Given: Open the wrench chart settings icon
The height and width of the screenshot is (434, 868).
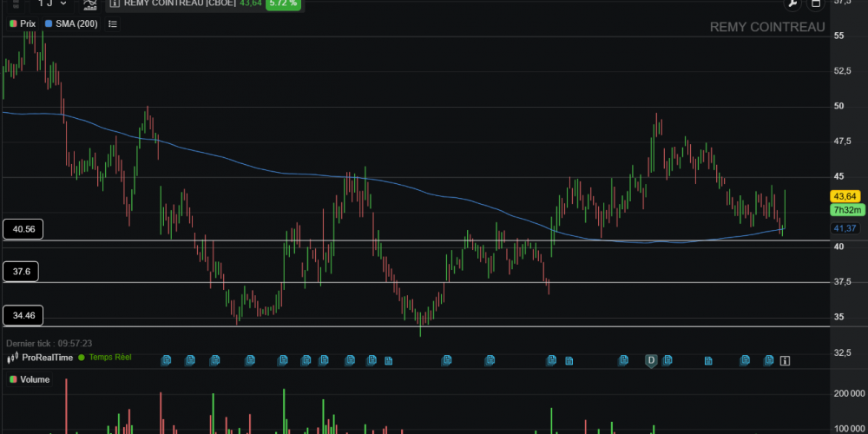Looking at the screenshot, I should click(x=792, y=3).
